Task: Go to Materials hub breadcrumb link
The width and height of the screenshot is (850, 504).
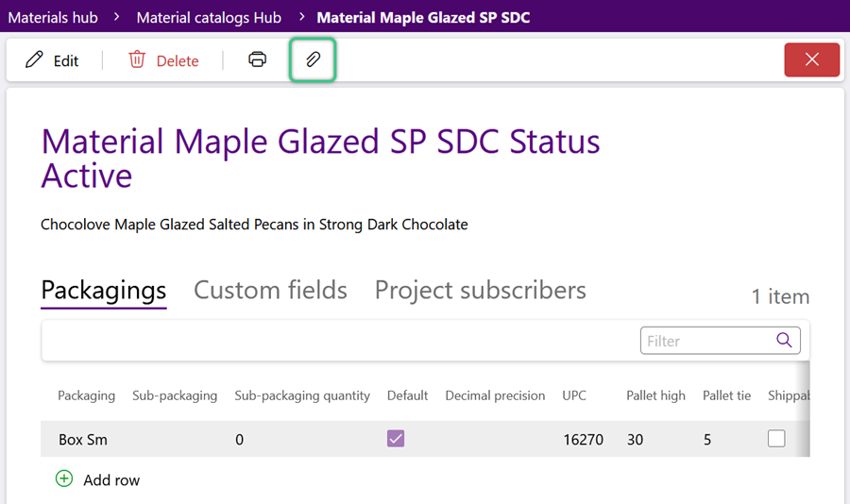Action: pos(53,17)
